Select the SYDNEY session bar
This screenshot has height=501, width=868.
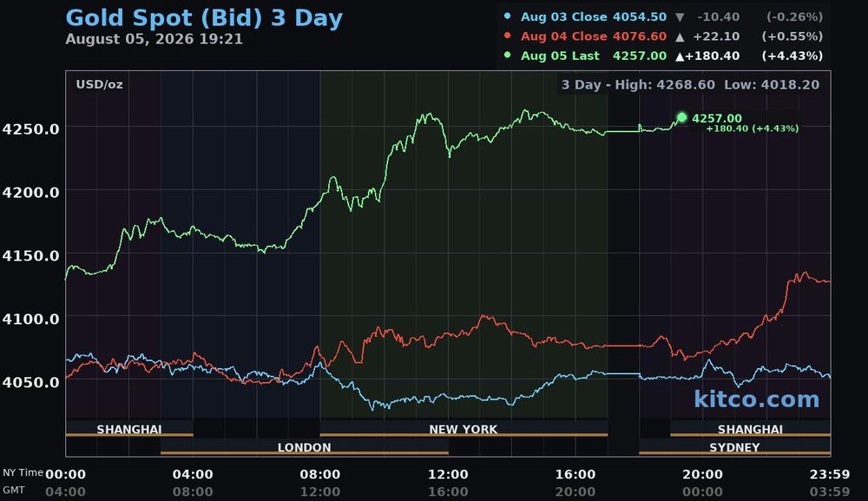click(x=734, y=447)
